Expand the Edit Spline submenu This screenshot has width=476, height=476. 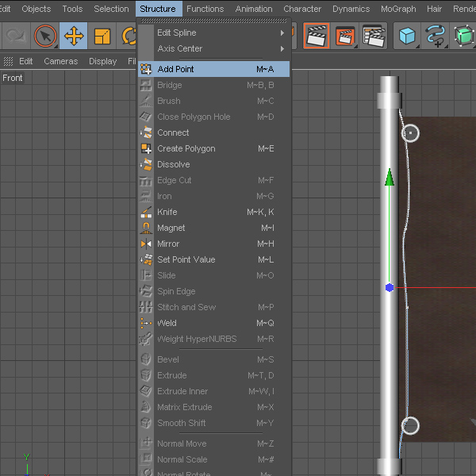(x=213, y=33)
